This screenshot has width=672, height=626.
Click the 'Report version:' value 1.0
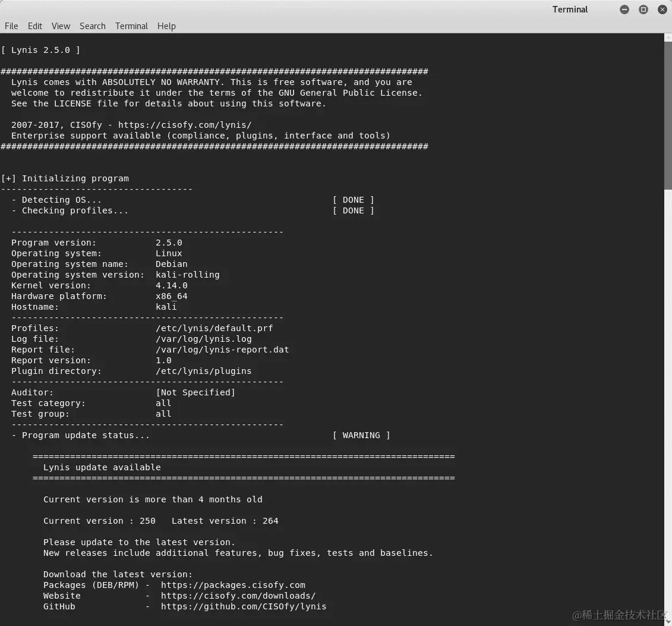pyautogui.click(x=163, y=361)
